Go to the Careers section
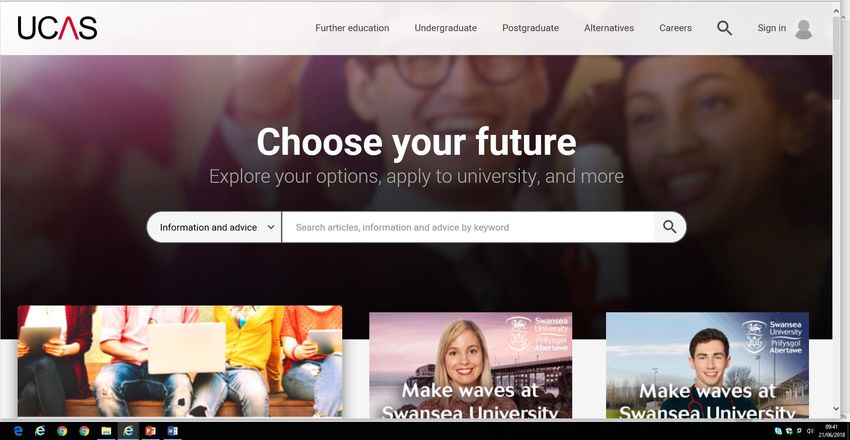The width and height of the screenshot is (850, 440). (675, 28)
